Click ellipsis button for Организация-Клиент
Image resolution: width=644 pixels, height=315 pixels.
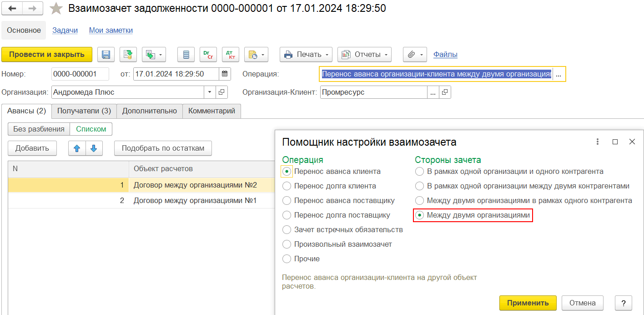coord(433,92)
